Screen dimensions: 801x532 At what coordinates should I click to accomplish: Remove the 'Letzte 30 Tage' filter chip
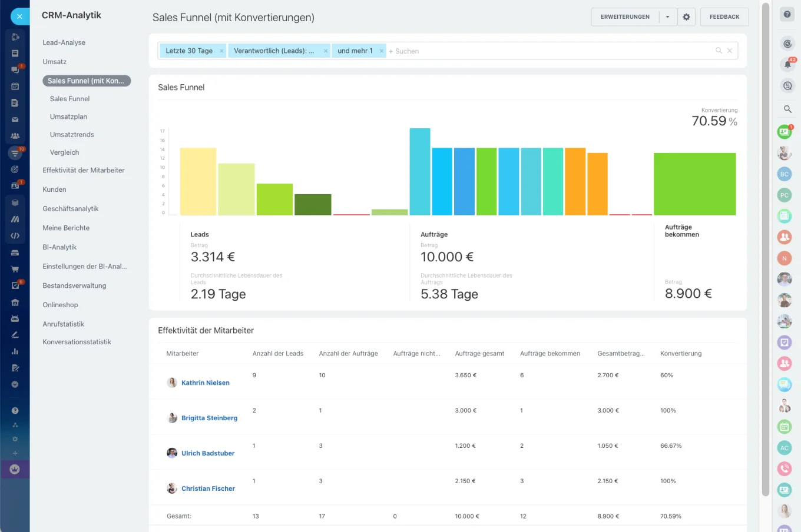221,51
